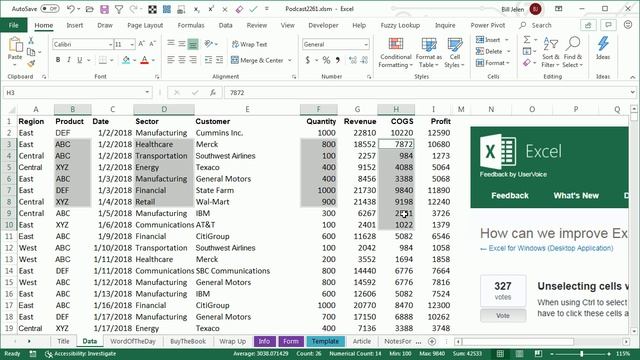Click What's New in the Excel banner
Image resolution: width=640 pixels, height=360 pixels.
click(576, 196)
